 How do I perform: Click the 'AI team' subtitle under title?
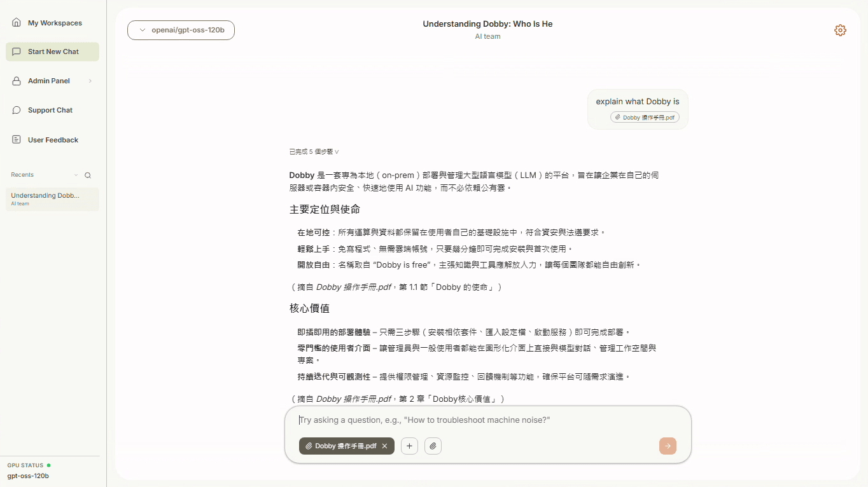tap(487, 36)
